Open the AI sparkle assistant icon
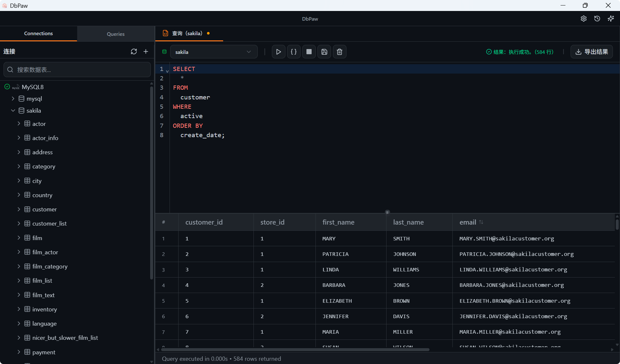The height and width of the screenshot is (364, 620). click(611, 19)
